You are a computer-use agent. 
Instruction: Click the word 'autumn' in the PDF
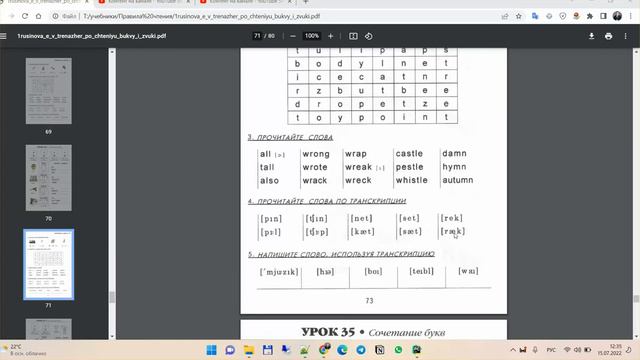[458, 180]
